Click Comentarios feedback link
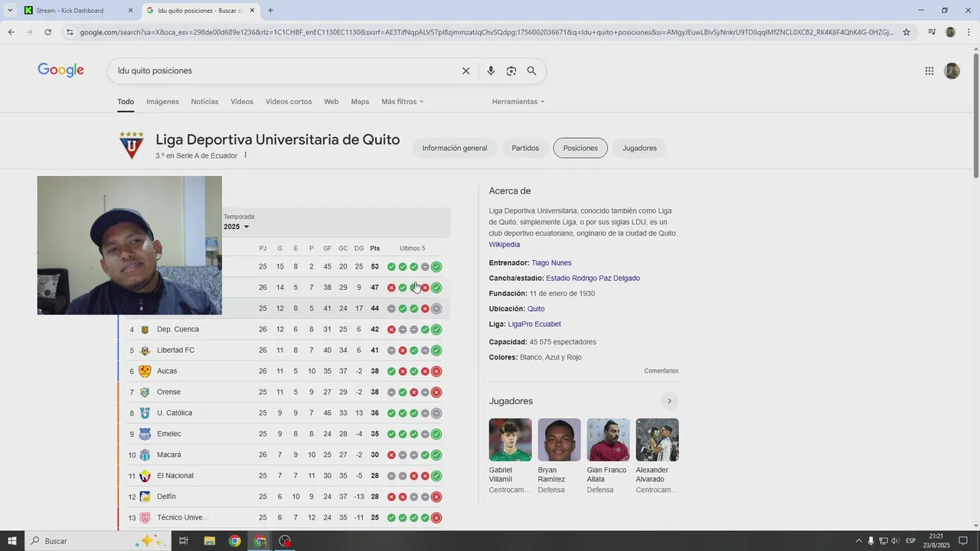Image resolution: width=980 pixels, height=551 pixels. tap(661, 371)
